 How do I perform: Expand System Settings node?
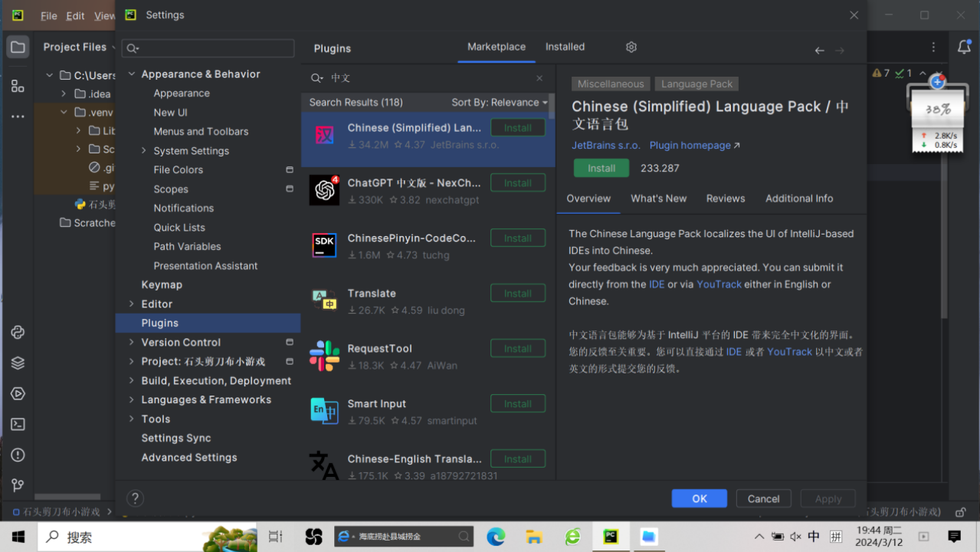(144, 151)
